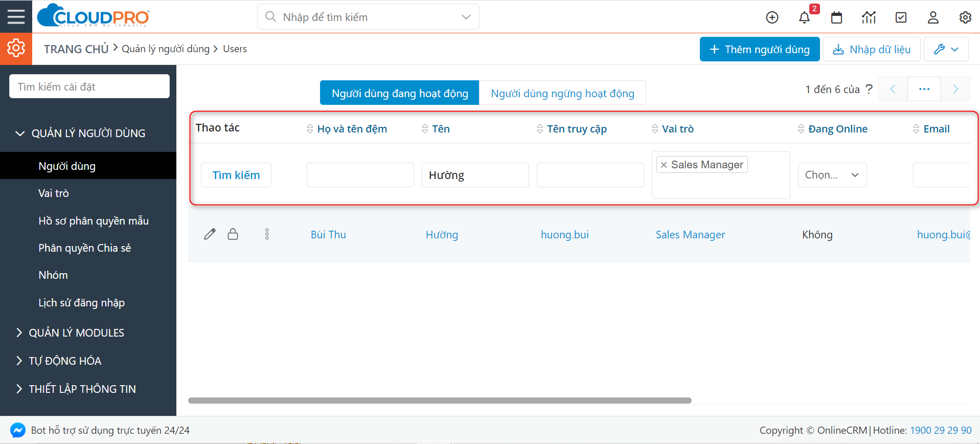
Task: Click Thêm người dùng button
Action: (x=760, y=49)
